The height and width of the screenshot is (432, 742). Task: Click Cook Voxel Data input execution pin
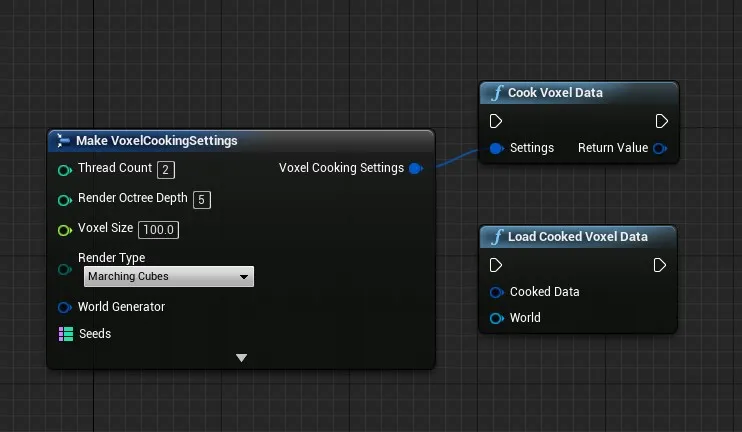(x=496, y=121)
